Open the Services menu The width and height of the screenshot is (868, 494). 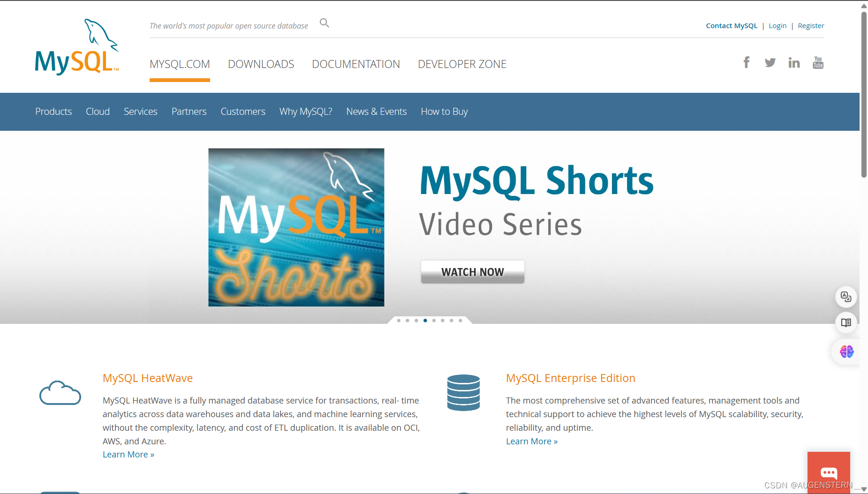(x=141, y=112)
